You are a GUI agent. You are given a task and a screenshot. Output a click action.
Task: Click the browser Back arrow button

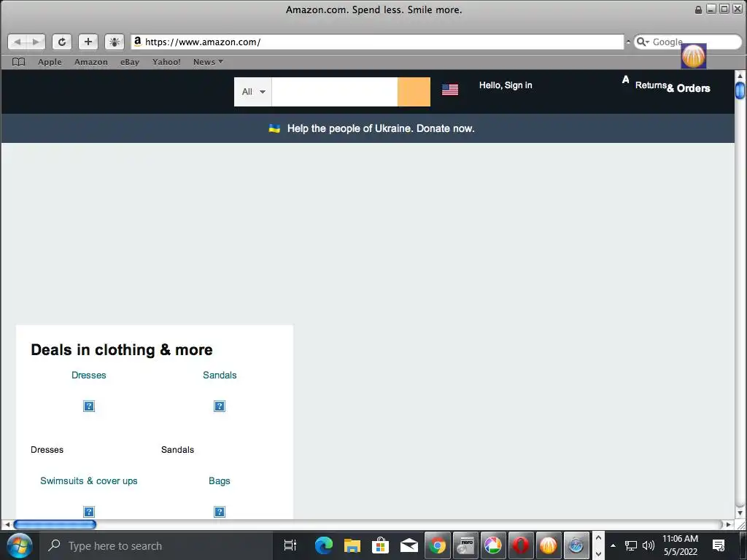18,42
